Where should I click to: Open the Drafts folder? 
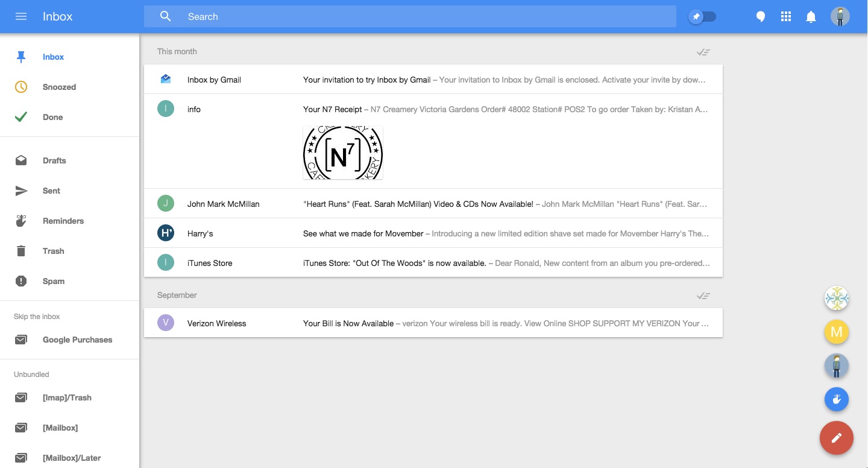pos(54,160)
